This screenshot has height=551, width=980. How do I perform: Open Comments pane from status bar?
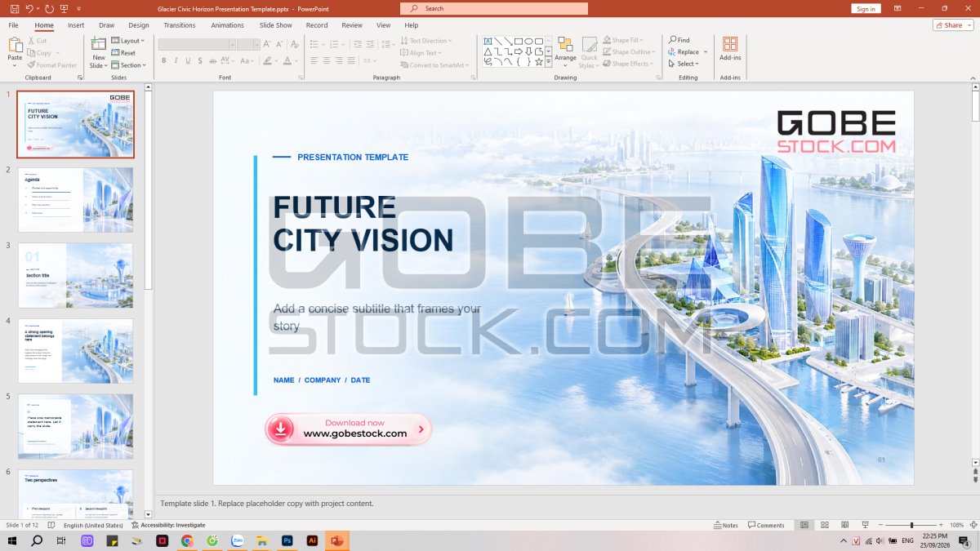(766, 525)
